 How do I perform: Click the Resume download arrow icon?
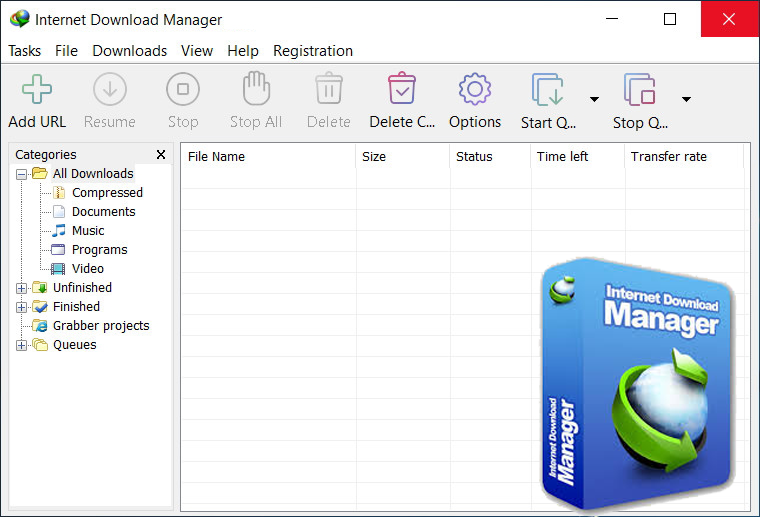110,89
